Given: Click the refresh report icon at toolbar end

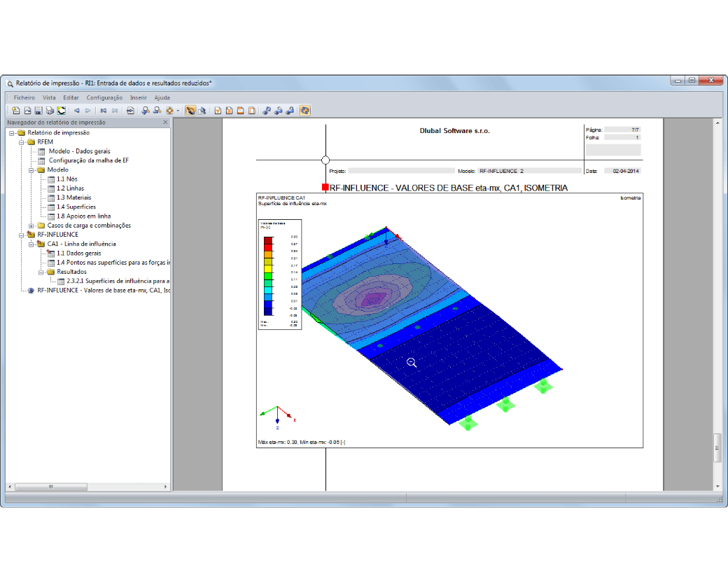Looking at the screenshot, I should (x=304, y=111).
